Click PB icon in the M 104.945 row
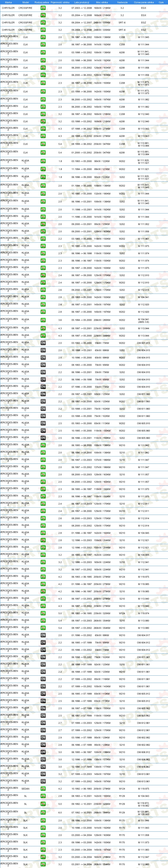Image resolution: width=168 pixels, height=868 pixels. tap(43, 533)
